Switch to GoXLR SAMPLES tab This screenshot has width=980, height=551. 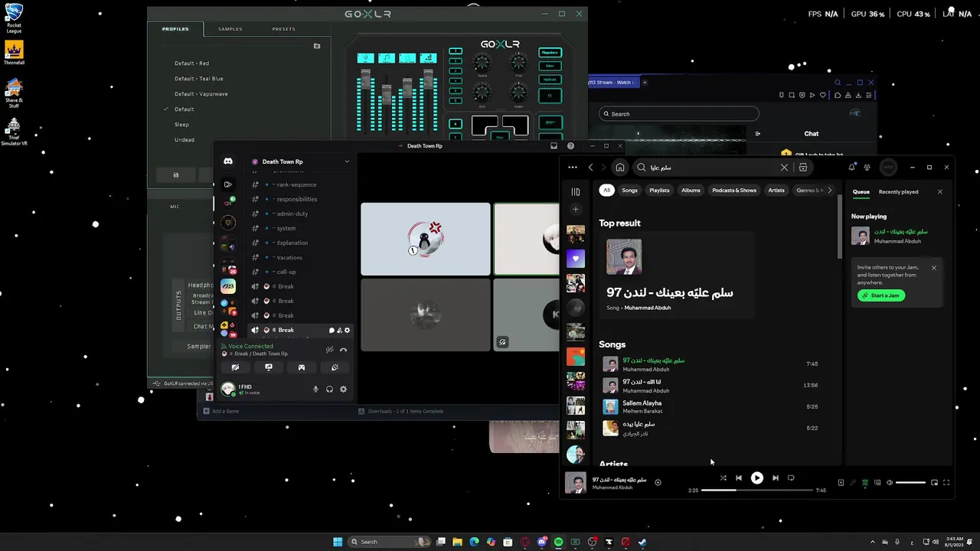click(230, 29)
